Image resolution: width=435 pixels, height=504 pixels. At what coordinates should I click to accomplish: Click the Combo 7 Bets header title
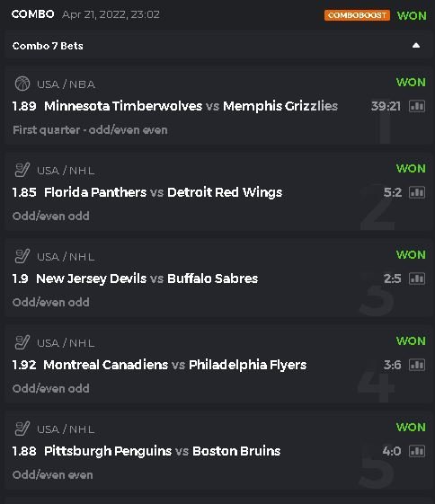tap(48, 46)
